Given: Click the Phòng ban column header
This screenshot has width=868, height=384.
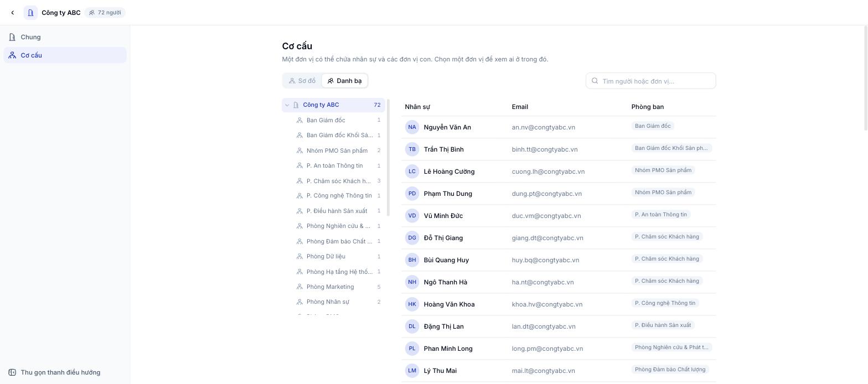Looking at the screenshot, I should click(648, 107).
